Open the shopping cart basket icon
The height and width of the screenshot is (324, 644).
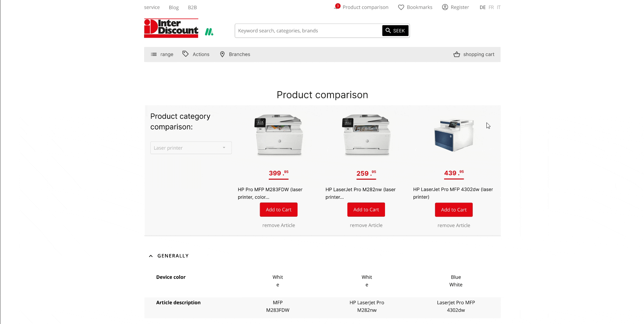point(457,54)
